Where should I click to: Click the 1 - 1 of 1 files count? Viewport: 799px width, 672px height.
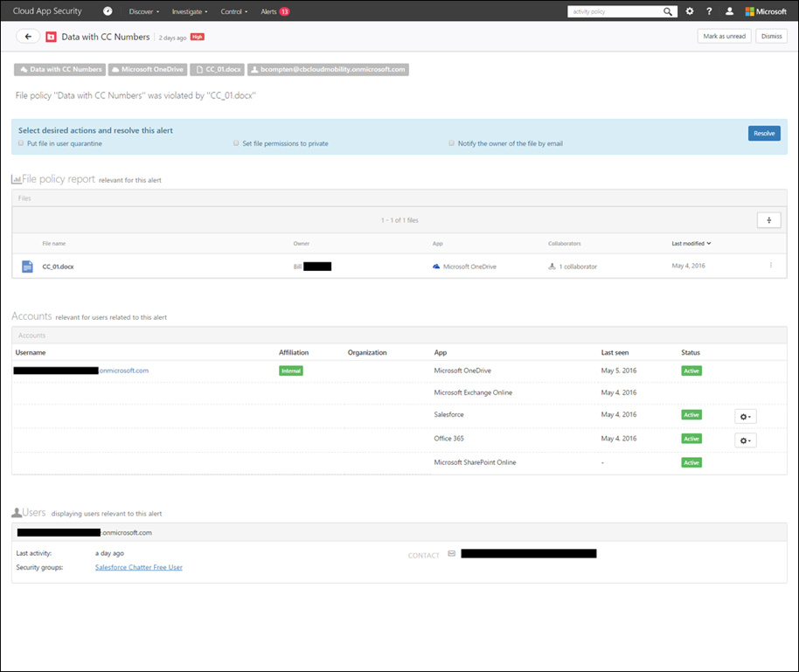pos(399,220)
